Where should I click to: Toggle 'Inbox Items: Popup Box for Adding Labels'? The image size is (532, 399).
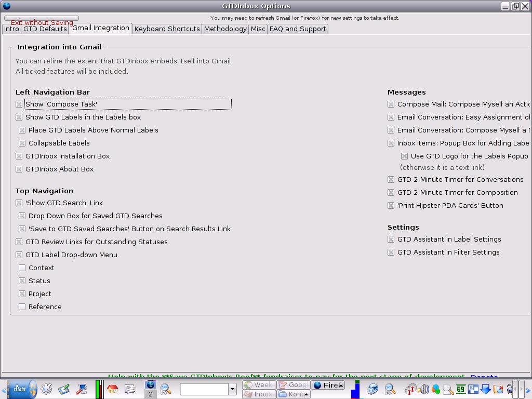(391, 143)
